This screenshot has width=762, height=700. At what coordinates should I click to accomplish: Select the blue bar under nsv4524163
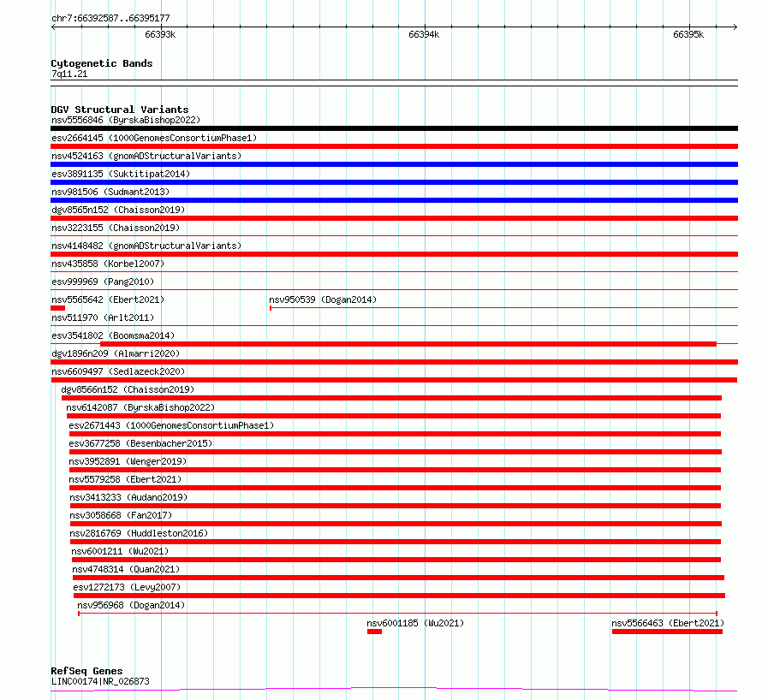pos(394,164)
